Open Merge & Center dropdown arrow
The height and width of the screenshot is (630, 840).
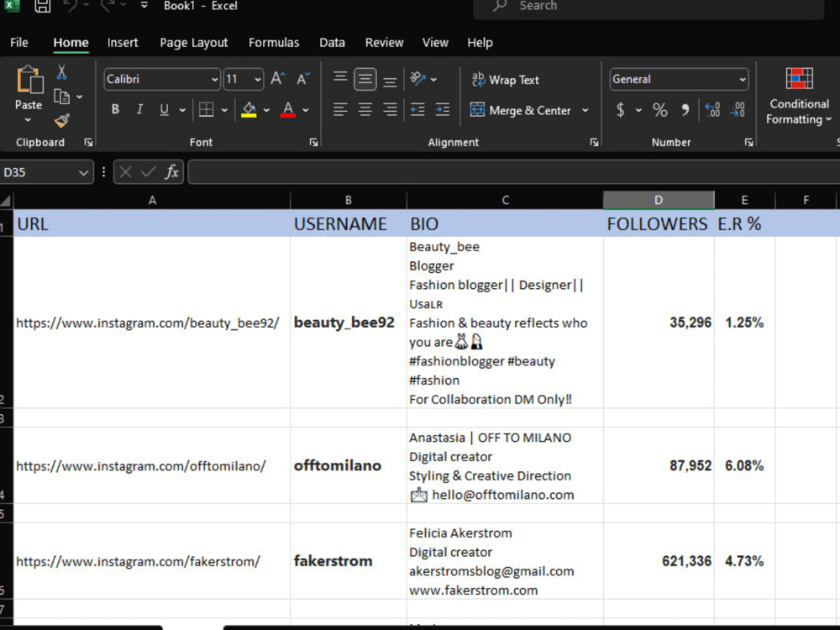pos(585,110)
